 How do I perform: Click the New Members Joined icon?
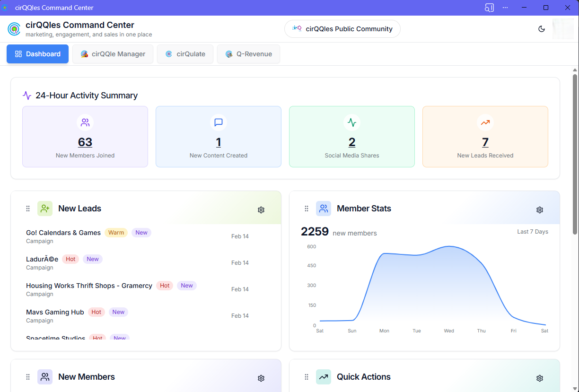85,122
